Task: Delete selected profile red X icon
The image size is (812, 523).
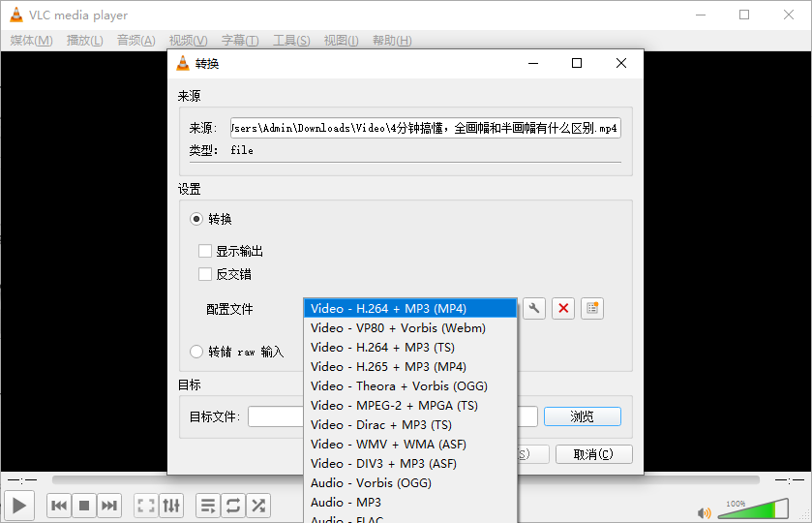Action: coord(563,308)
